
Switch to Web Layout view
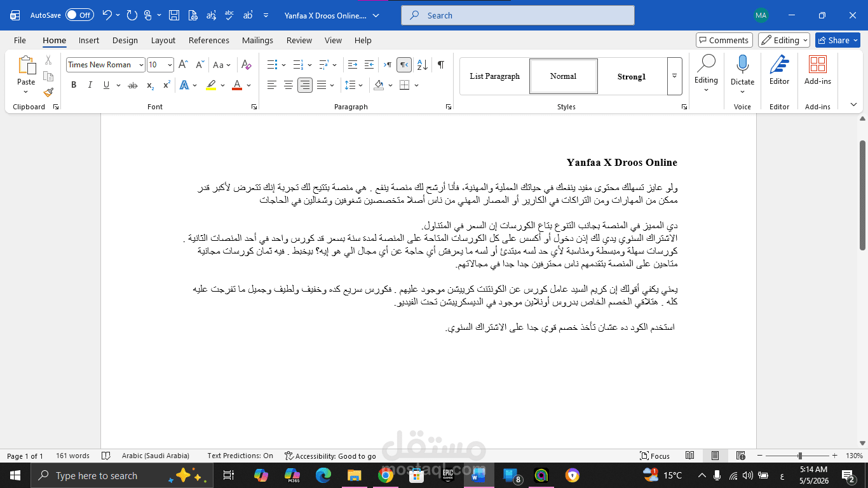click(x=740, y=456)
